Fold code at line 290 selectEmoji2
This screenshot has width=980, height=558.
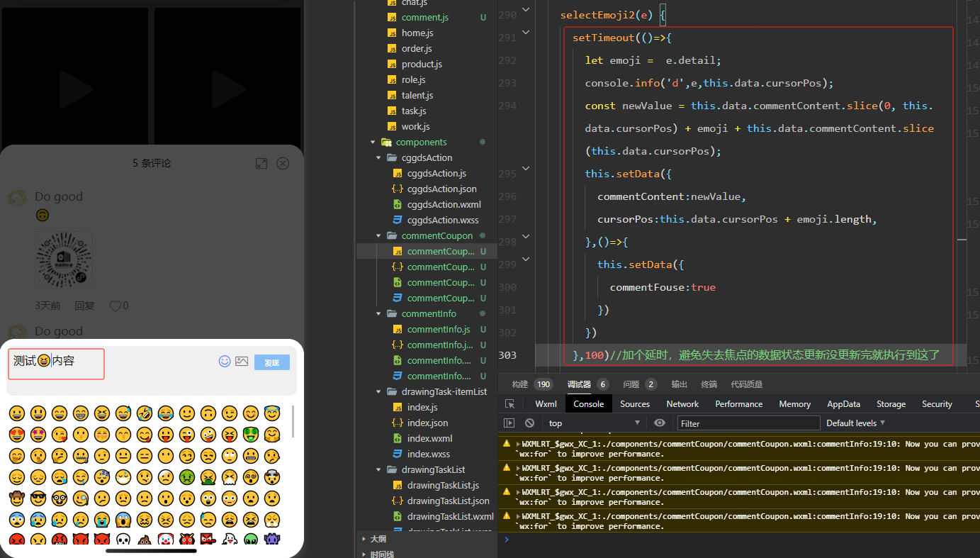coord(526,9)
